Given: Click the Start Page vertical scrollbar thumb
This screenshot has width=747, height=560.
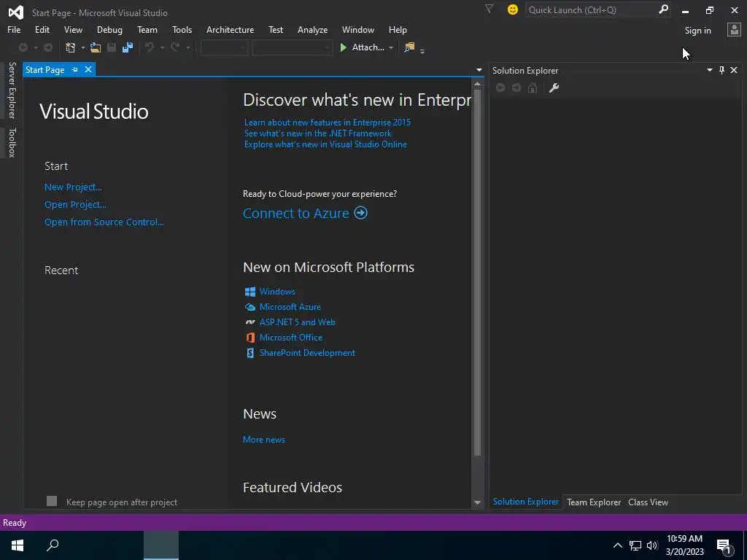Looking at the screenshot, I should [x=477, y=273].
